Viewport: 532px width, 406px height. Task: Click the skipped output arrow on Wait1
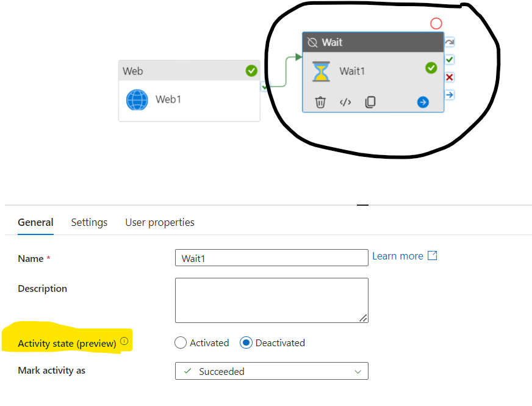449,95
